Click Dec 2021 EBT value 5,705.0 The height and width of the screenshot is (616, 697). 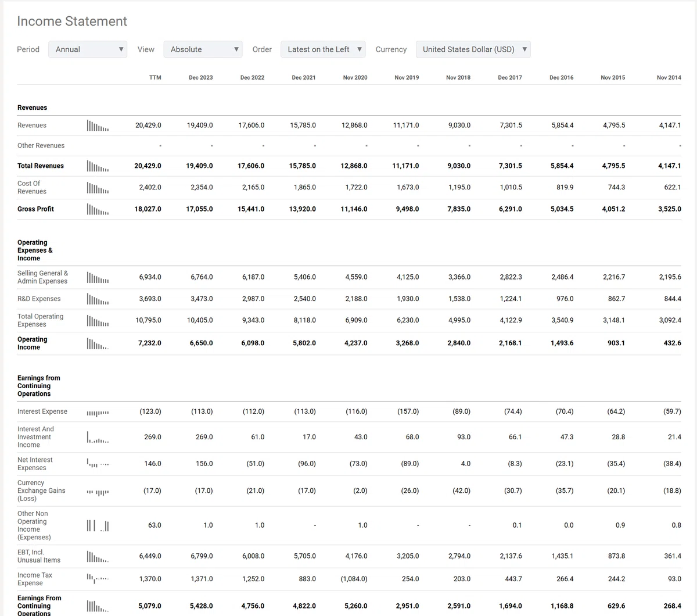305,557
